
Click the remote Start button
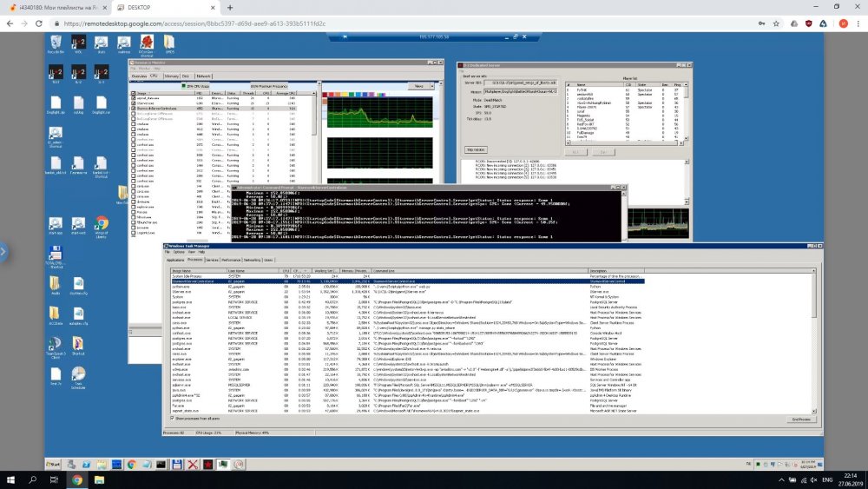tap(53, 464)
